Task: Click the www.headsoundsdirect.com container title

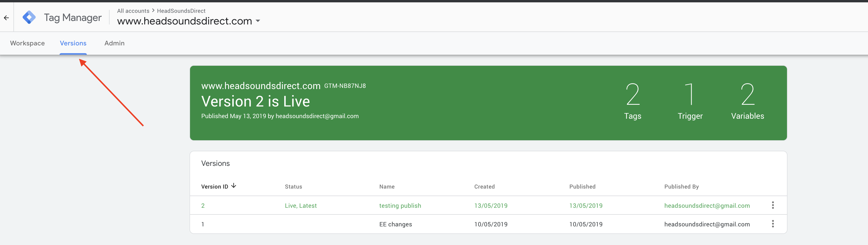Action: tap(184, 21)
